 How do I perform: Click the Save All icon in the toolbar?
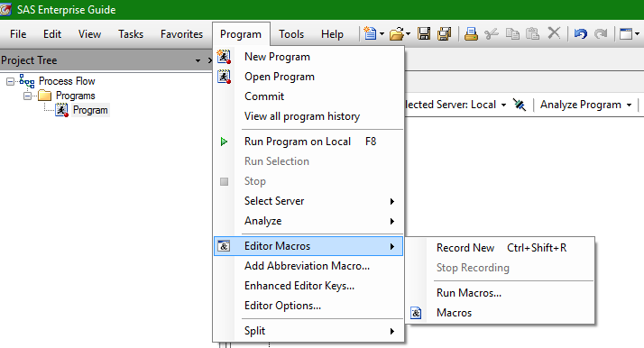pos(444,33)
